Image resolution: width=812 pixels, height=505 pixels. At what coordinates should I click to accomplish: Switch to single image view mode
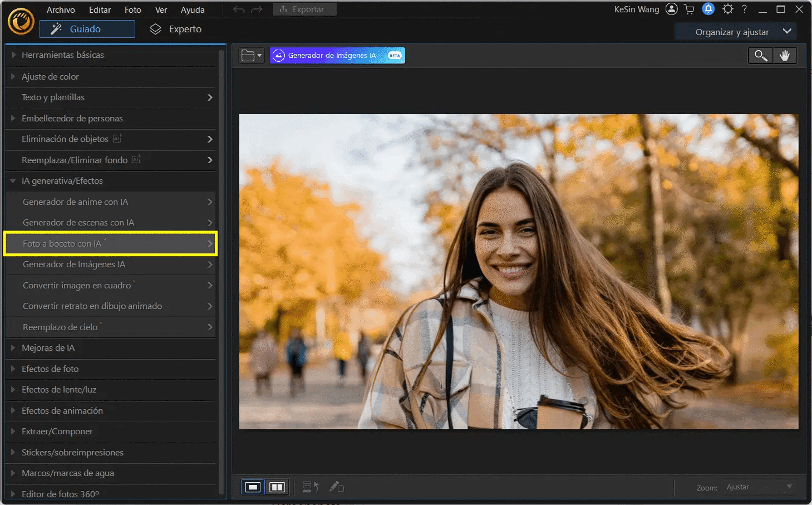click(253, 487)
